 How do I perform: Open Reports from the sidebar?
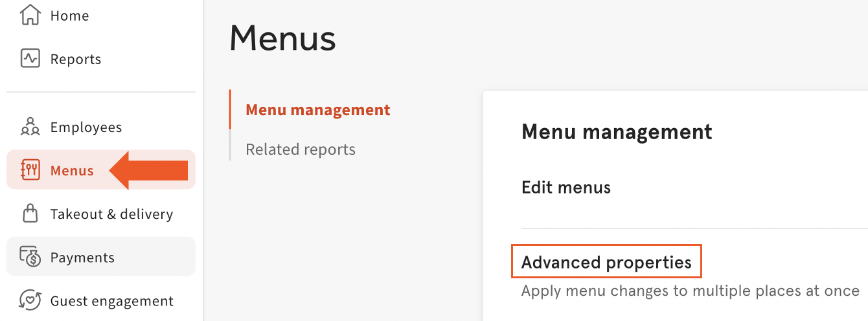(x=76, y=60)
